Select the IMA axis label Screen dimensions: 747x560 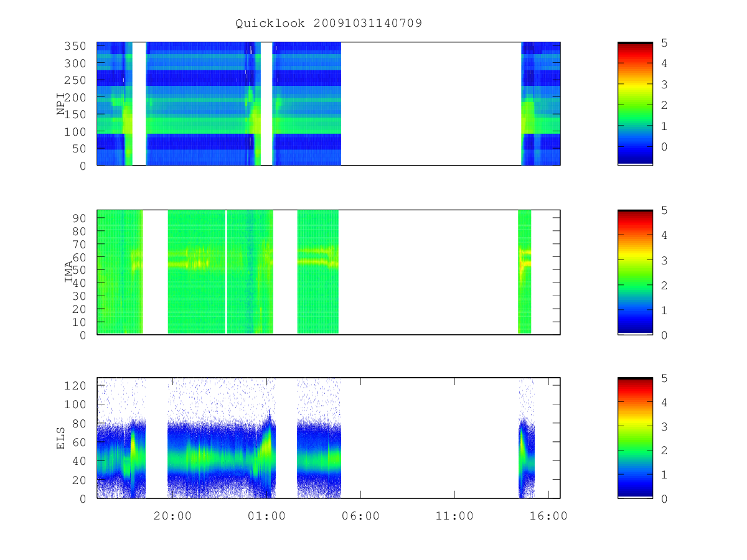(x=68, y=272)
